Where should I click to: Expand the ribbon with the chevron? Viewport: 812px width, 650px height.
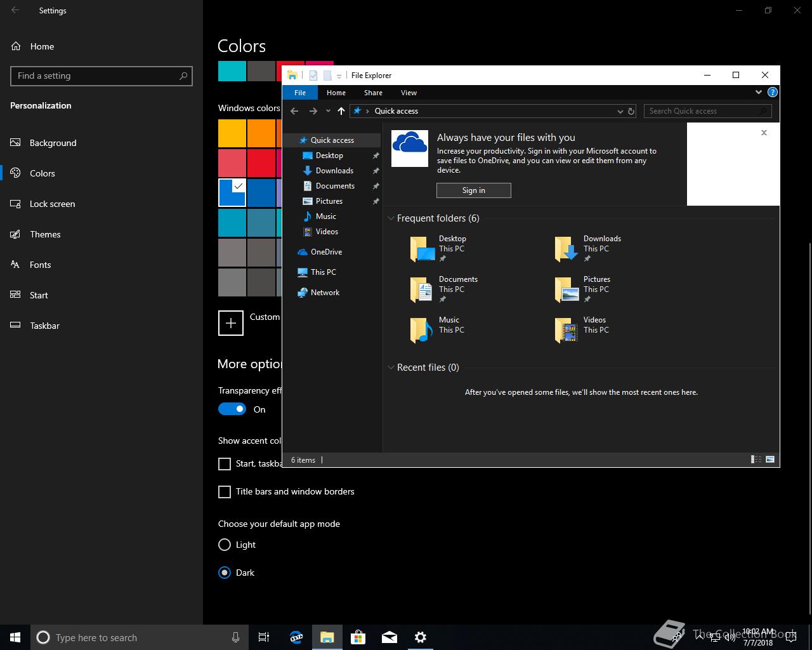[758, 92]
